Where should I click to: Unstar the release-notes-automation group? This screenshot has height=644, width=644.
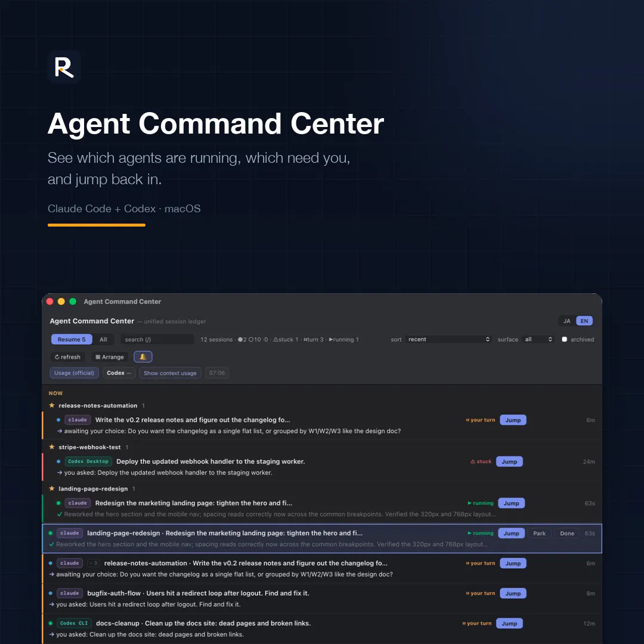click(52, 405)
